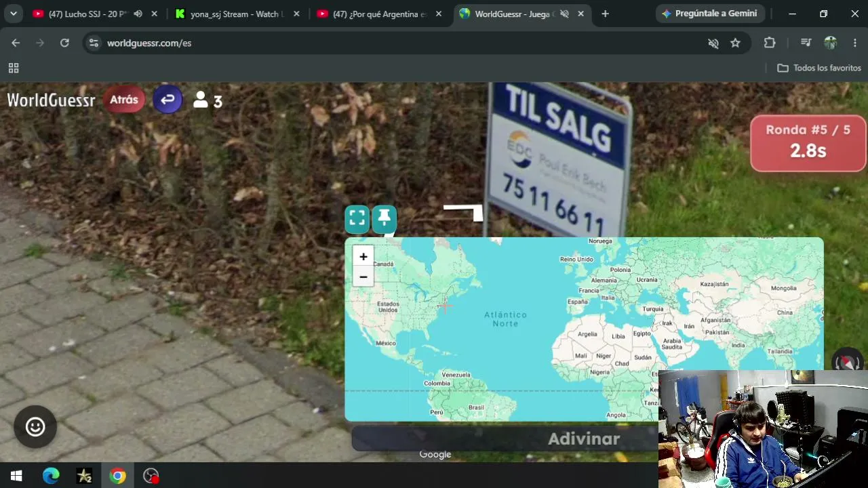The height and width of the screenshot is (488, 868).
Task: Open the emoji reactions button
Action: [x=35, y=426]
